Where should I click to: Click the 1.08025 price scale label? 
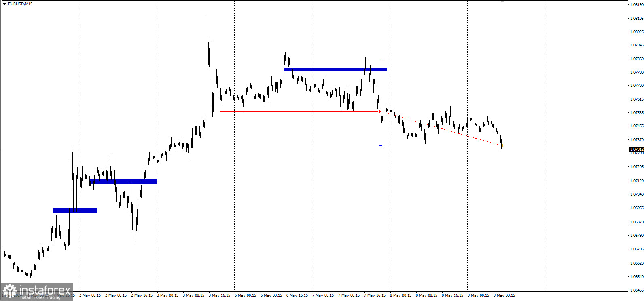637,32
